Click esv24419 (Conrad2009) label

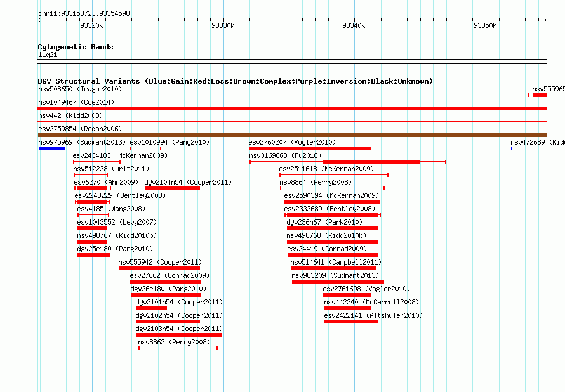pos(327,249)
